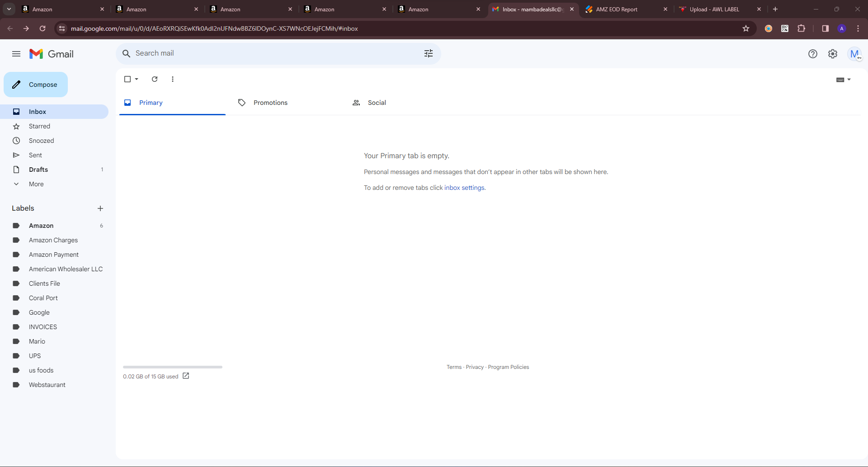The width and height of the screenshot is (868, 467).
Task: Click the Compose button
Action: point(36,85)
